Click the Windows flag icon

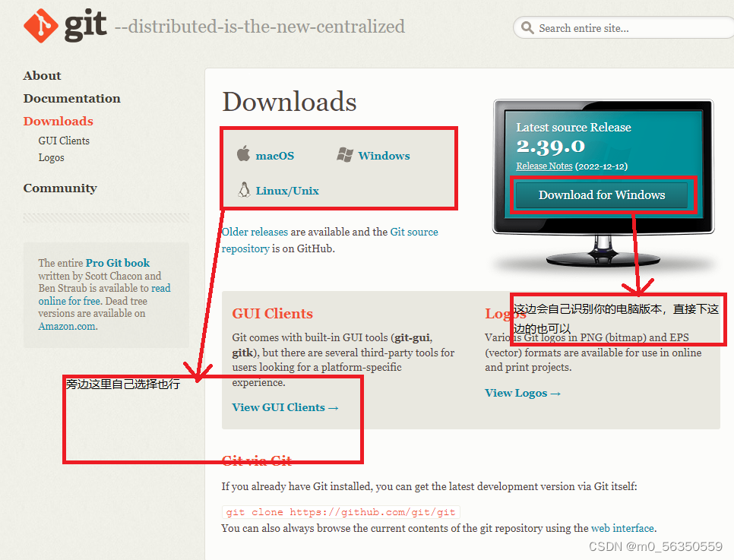click(x=345, y=154)
